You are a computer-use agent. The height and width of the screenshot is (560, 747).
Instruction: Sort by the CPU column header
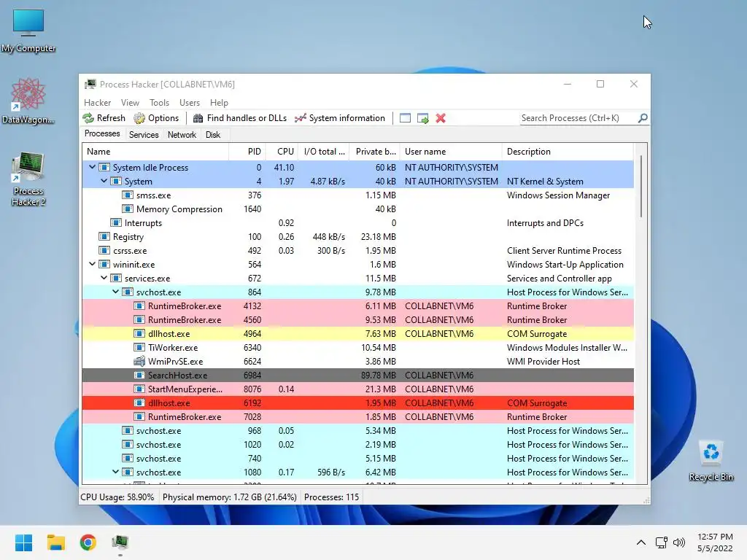point(282,152)
